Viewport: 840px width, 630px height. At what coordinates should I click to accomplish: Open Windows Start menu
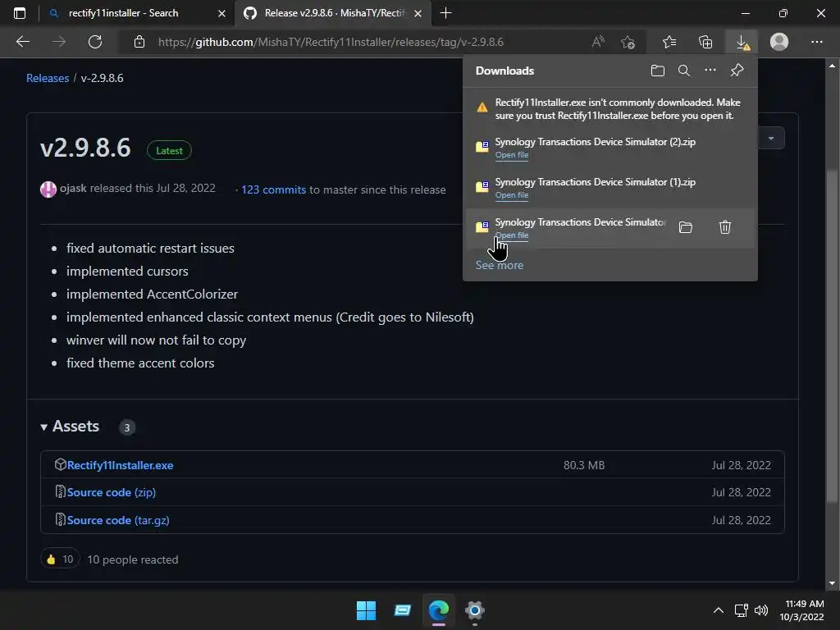click(367, 610)
